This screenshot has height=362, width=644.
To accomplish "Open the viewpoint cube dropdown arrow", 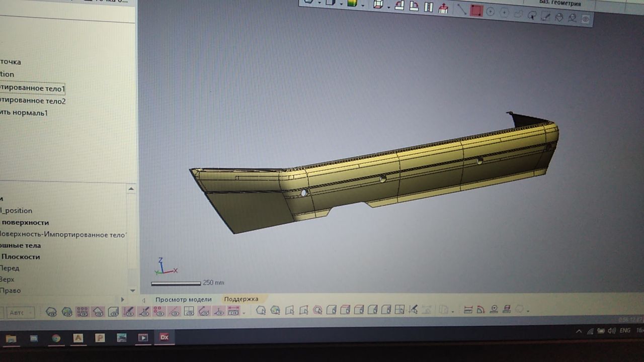I will pos(388,7).
